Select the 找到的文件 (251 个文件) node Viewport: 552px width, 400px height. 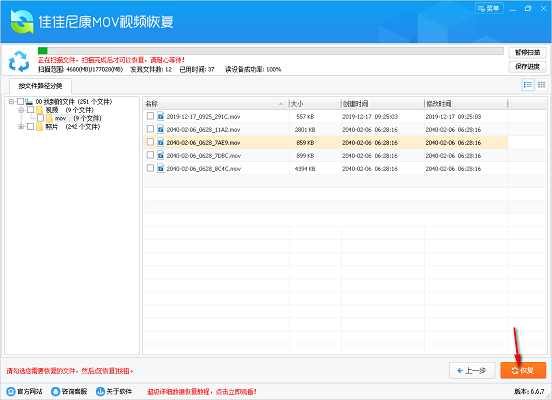tap(74, 102)
